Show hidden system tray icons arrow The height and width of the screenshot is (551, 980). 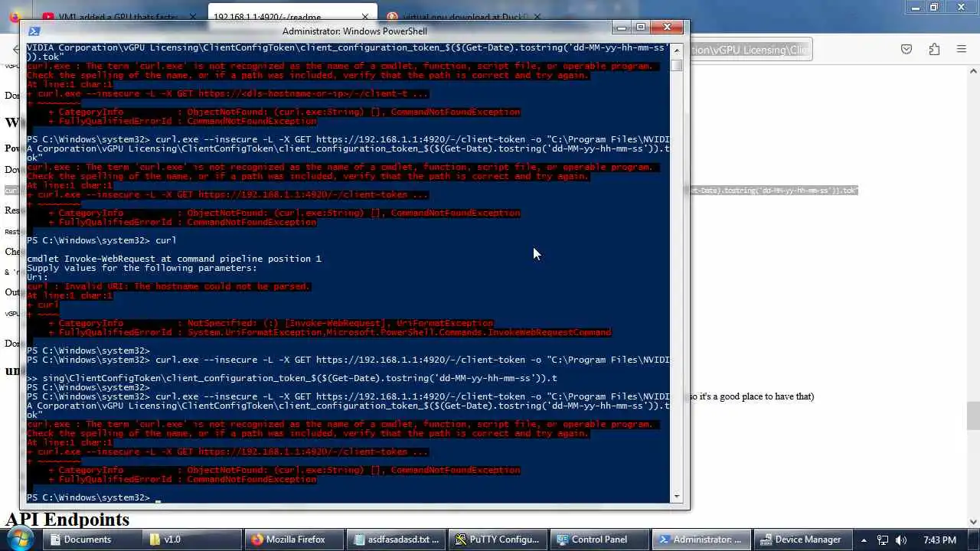[x=864, y=540]
